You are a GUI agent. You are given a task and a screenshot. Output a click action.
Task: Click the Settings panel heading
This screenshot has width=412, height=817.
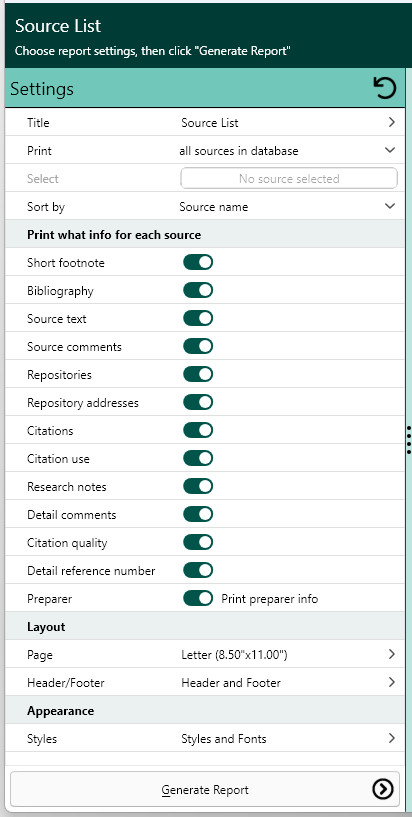(x=42, y=89)
